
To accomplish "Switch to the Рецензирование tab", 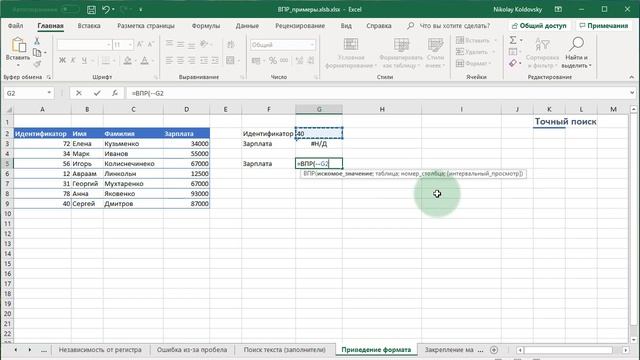I will pyautogui.click(x=300, y=26).
